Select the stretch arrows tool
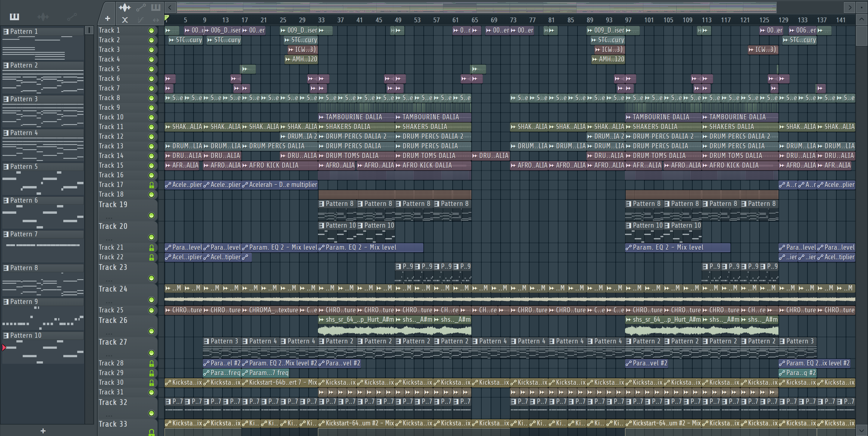 (156, 20)
